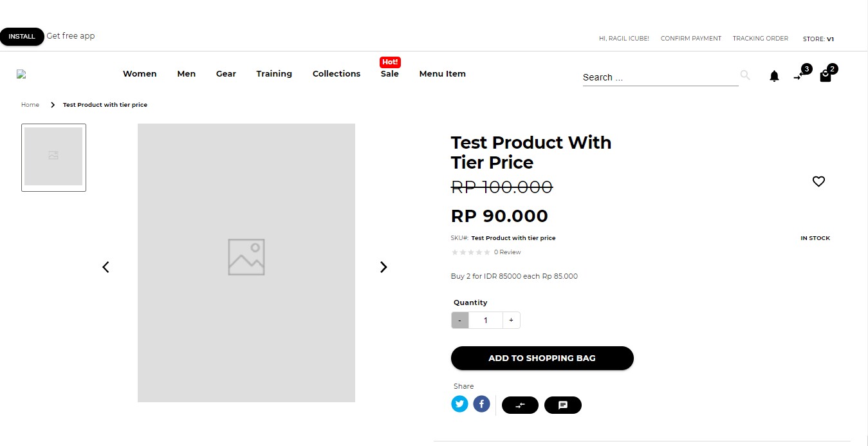Viewport: 868px width, 446px height.
Task: Share the product on Twitter
Action: [459, 404]
